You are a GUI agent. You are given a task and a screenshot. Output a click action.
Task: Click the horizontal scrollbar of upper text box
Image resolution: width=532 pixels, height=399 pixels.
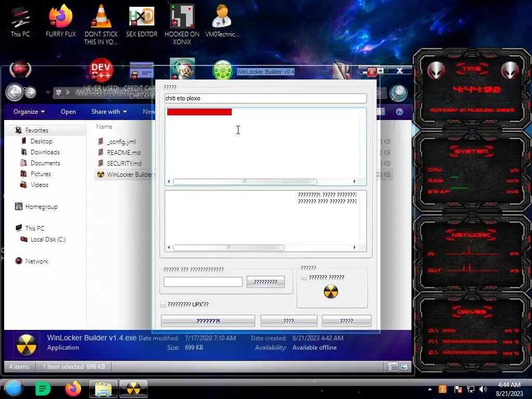(245, 181)
